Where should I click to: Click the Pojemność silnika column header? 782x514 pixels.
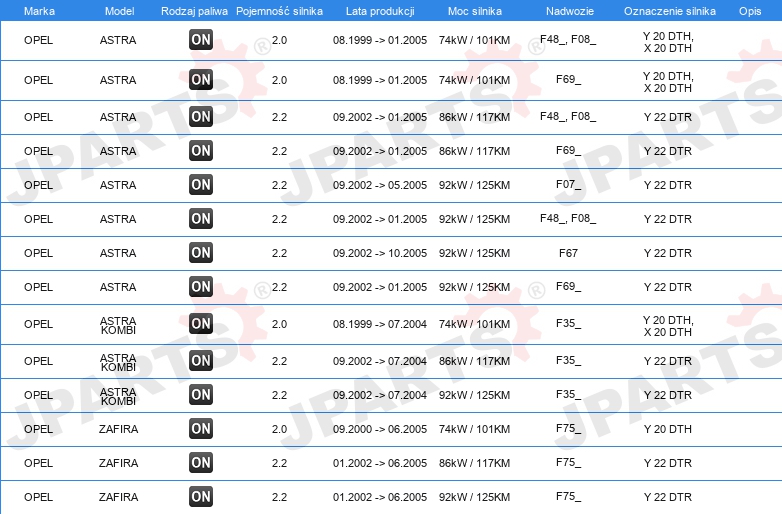(279, 11)
